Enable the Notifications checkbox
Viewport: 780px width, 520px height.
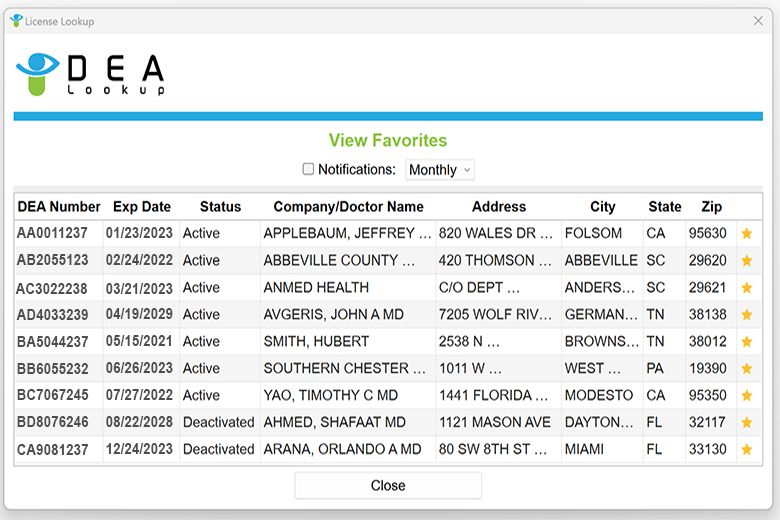coord(308,169)
